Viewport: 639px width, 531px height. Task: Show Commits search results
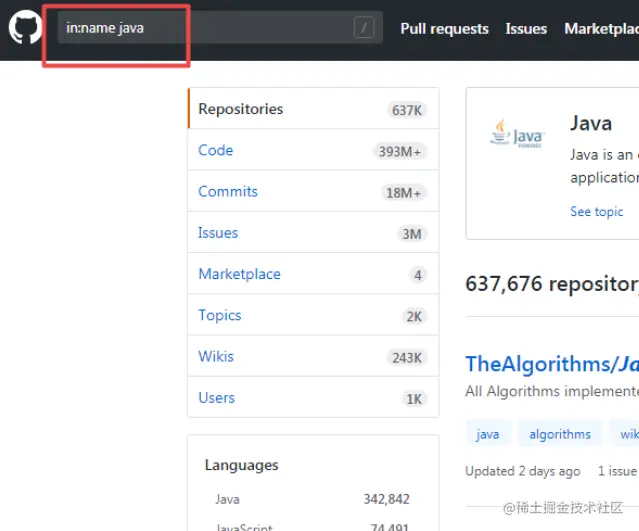313,192
